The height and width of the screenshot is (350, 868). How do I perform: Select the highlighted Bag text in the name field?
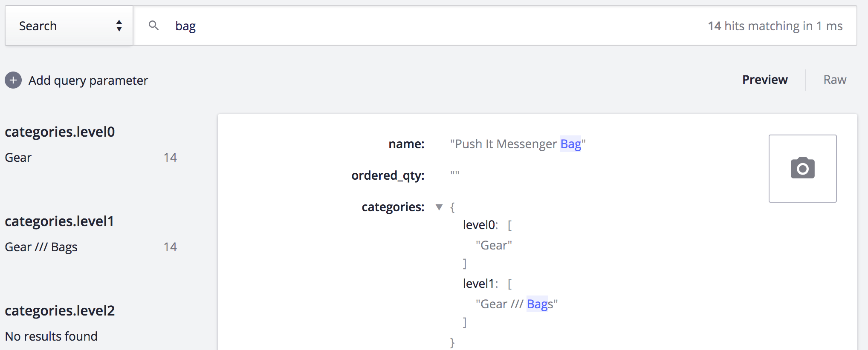571,144
